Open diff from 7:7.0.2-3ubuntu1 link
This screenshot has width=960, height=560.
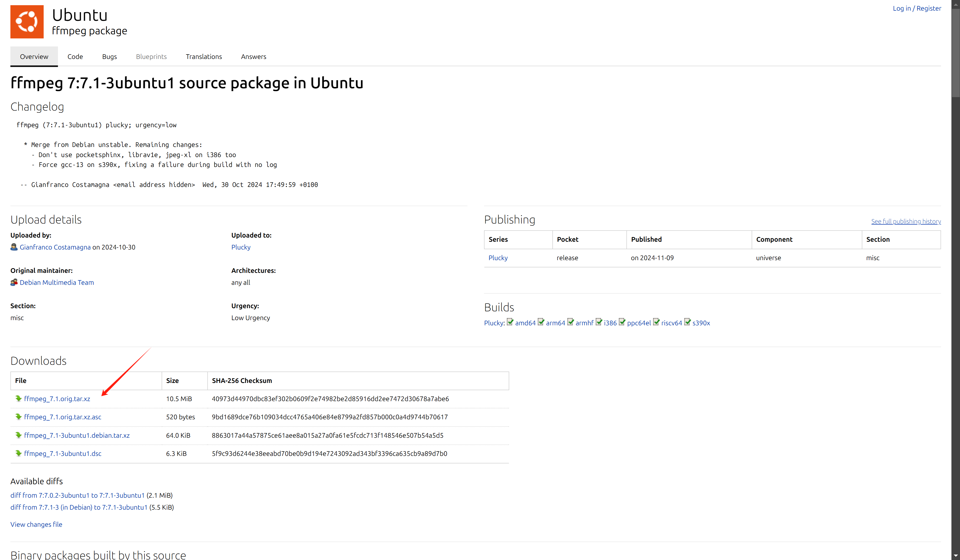click(77, 495)
